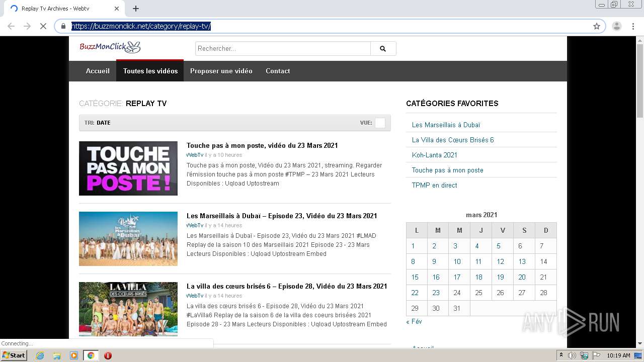This screenshot has width=644, height=362.
Task: Open Les Marseillais à Dubaï favorite category
Action: pyautogui.click(x=446, y=125)
